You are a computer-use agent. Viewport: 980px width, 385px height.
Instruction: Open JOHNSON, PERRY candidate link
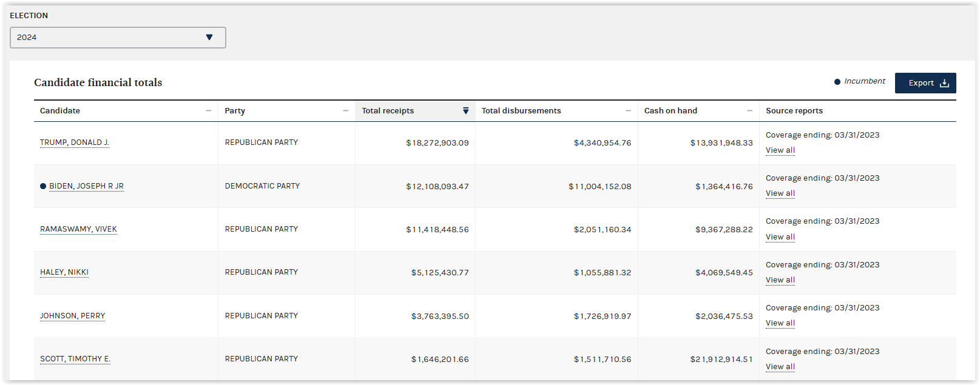click(72, 316)
